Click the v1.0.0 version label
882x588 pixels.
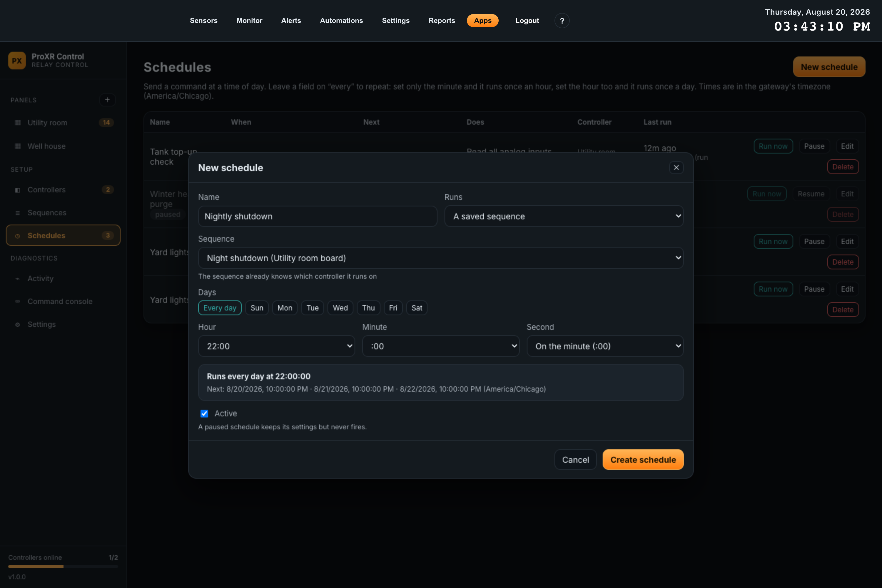tap(17, 577)
